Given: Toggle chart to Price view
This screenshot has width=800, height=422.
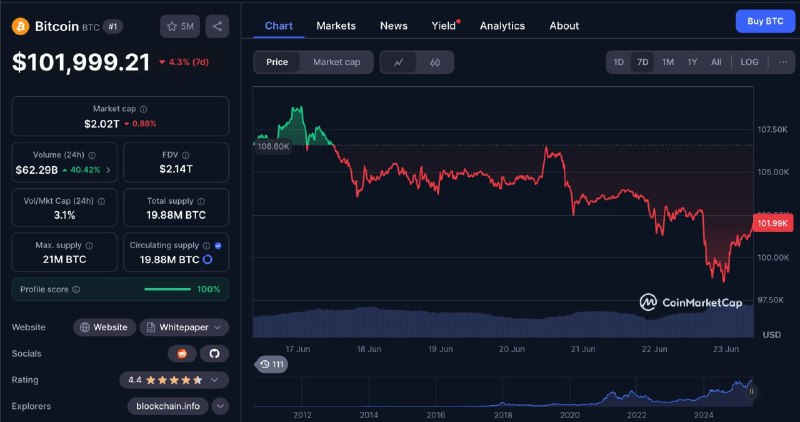Looking at the screenshot, I should (277, 62).
